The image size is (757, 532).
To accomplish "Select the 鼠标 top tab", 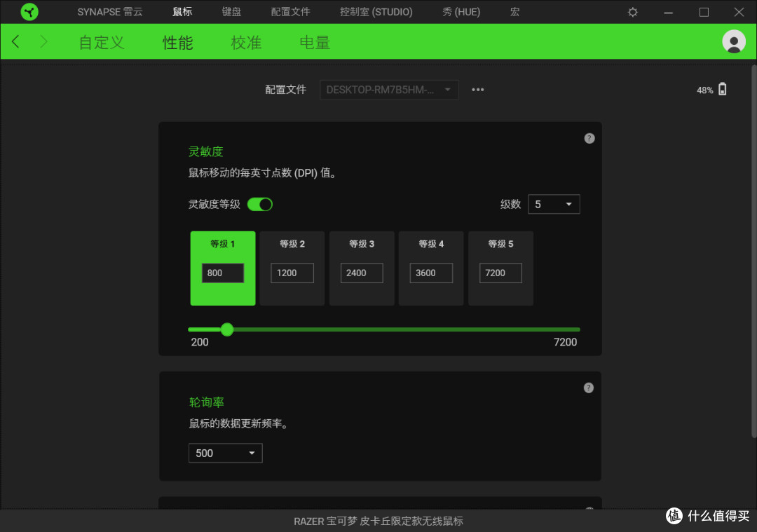I will (182, 12).
